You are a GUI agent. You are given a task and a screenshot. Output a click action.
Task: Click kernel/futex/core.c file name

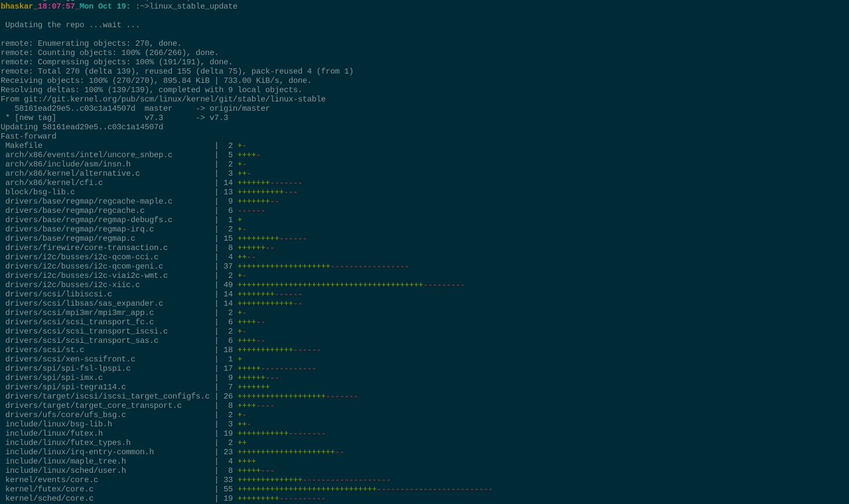pyautogui.click(x=50, y=488)
